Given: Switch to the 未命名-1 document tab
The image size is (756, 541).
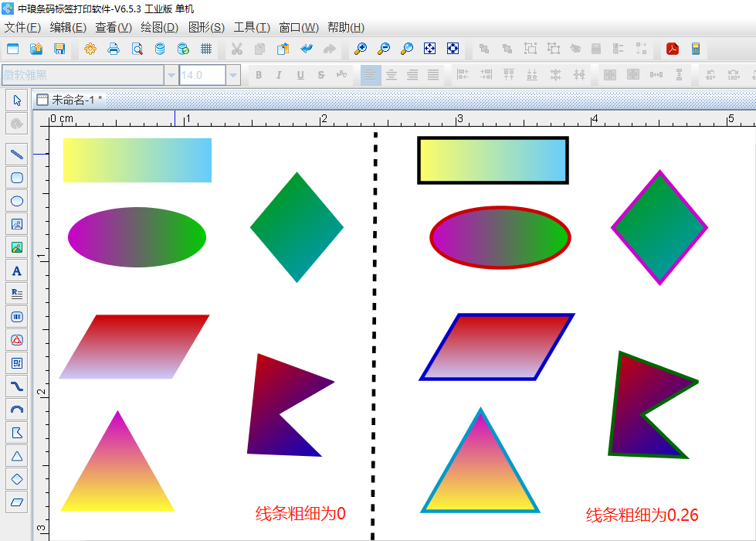Looking at the screenshot, I should click(x=72, y=100).
